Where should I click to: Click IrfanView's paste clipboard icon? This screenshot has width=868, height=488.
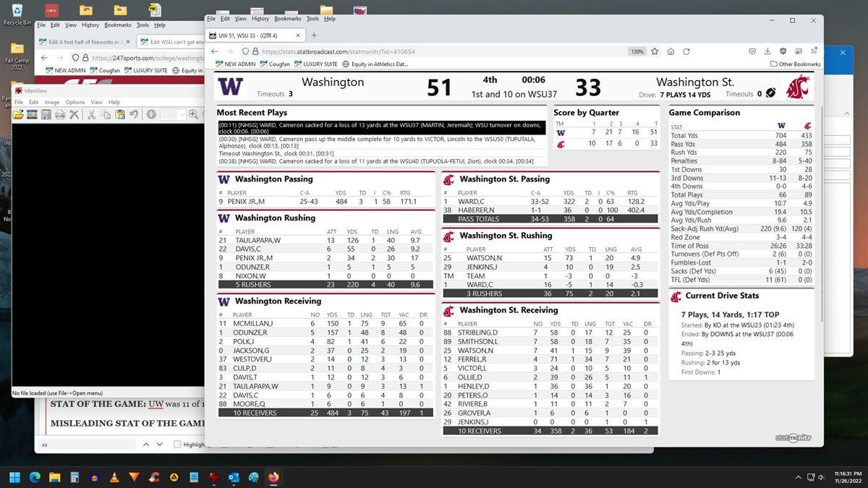[119, 115]
